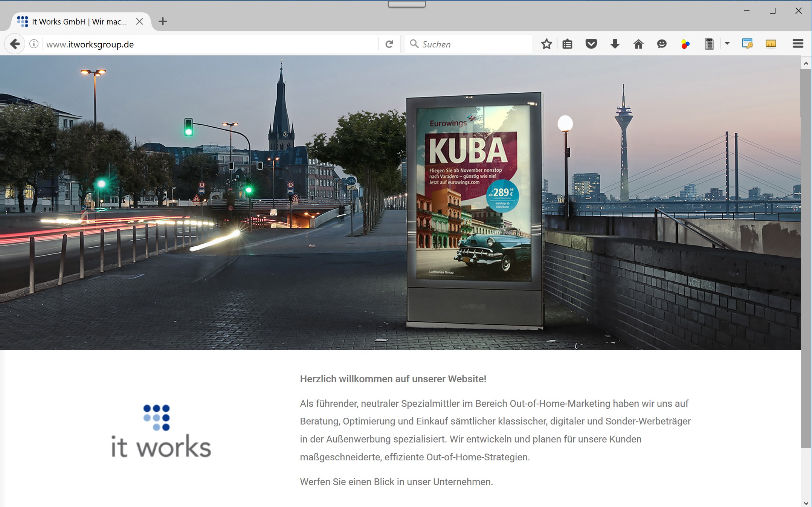
Task: Open the downloads arrow icon
Action: click(x=615, y=44)
